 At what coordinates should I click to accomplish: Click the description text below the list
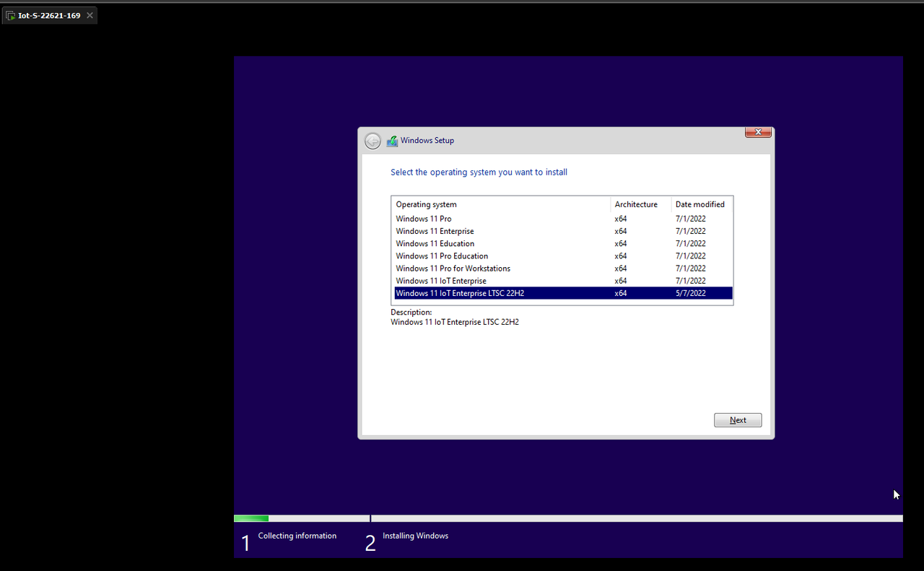click(455, 322)
